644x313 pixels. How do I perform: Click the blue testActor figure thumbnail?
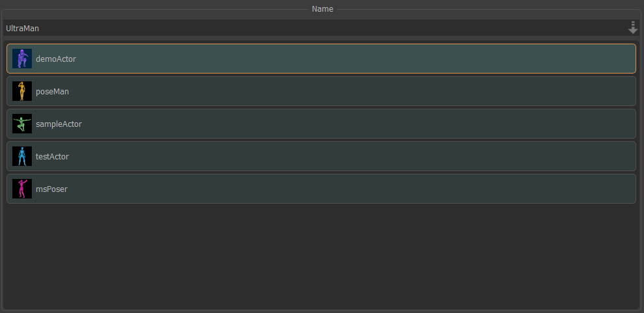coord(22,156)
